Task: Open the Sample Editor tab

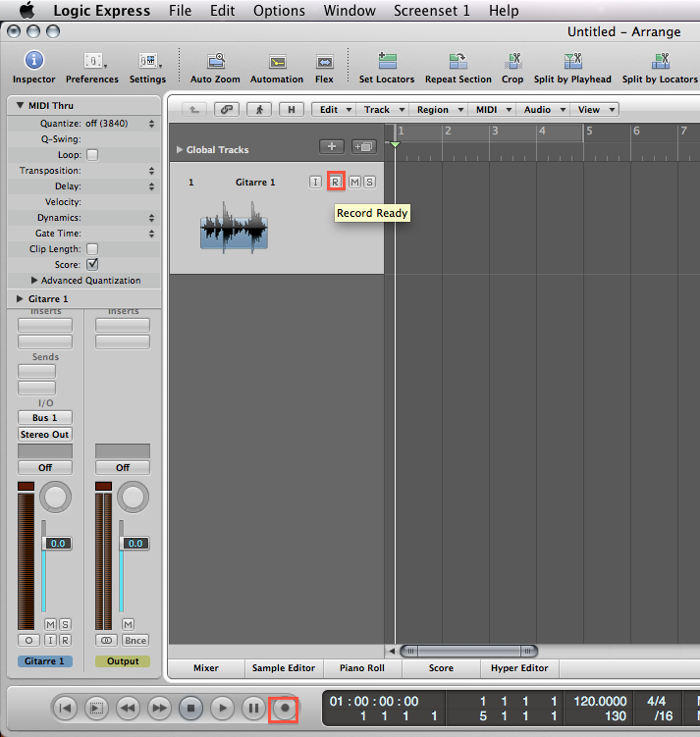Action: 284,668
